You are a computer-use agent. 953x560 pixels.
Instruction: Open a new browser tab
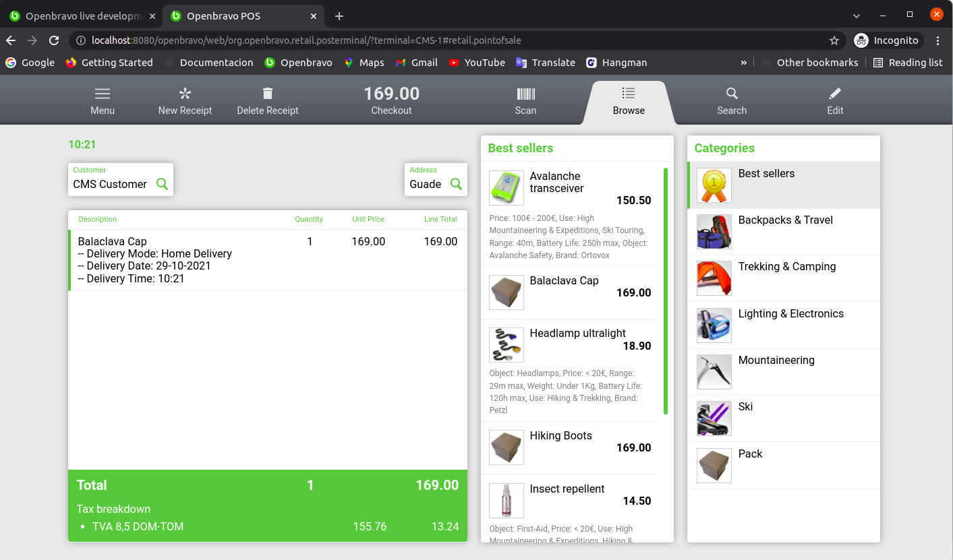pyautogui.click(x=339, y=16)
